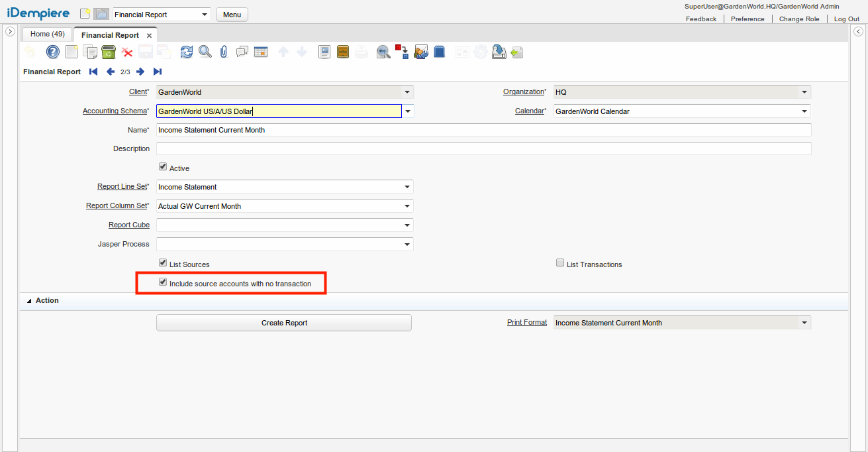Uncheck the Active checkbox
The image size is (868, 452).
click(x=163, y=168)
